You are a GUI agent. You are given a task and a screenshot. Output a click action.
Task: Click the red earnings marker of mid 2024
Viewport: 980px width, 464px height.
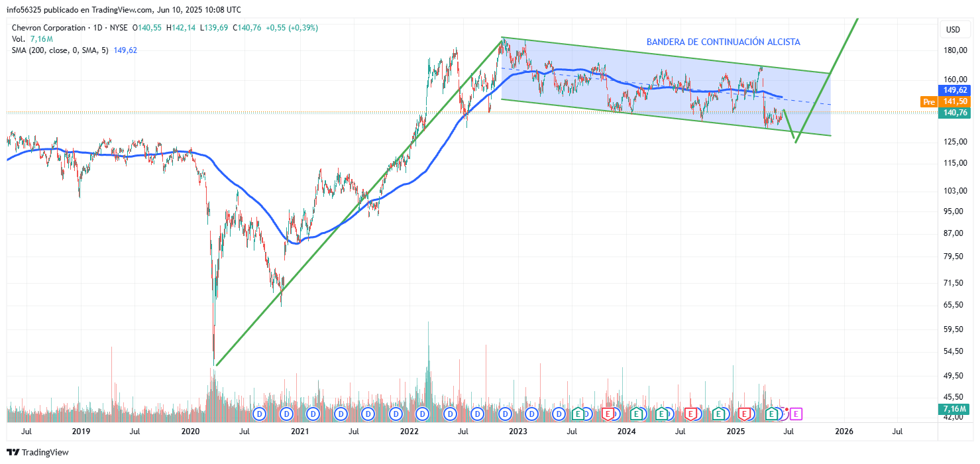coord(690,414)
